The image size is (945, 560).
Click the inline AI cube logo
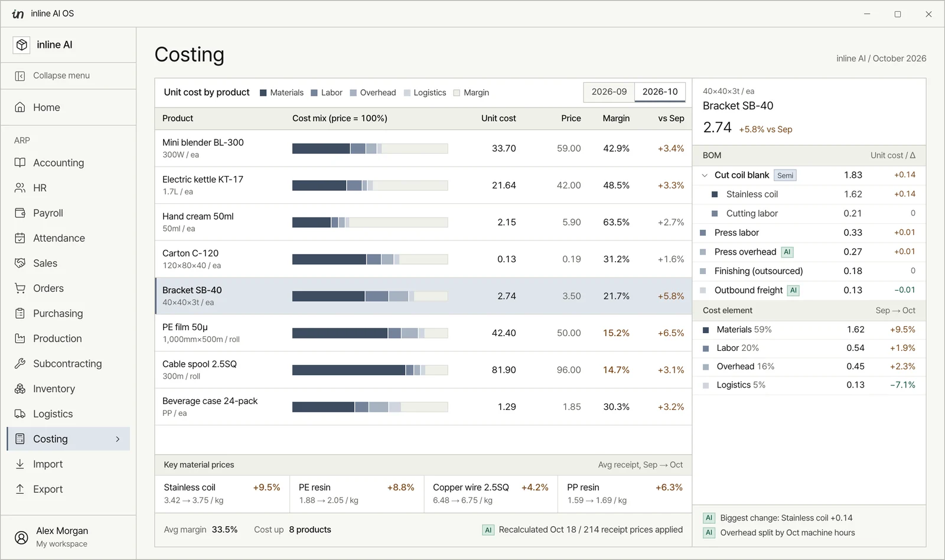click(x=22, y=45)
